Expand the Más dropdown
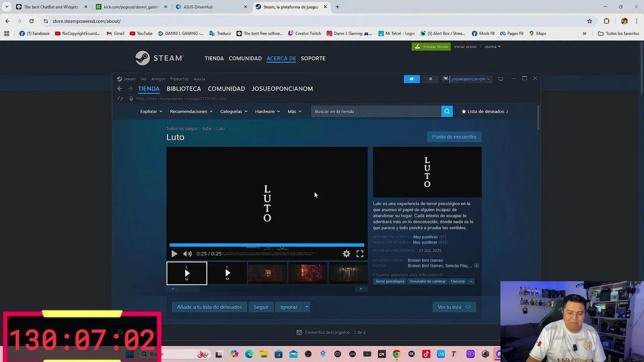 point(295,112)
